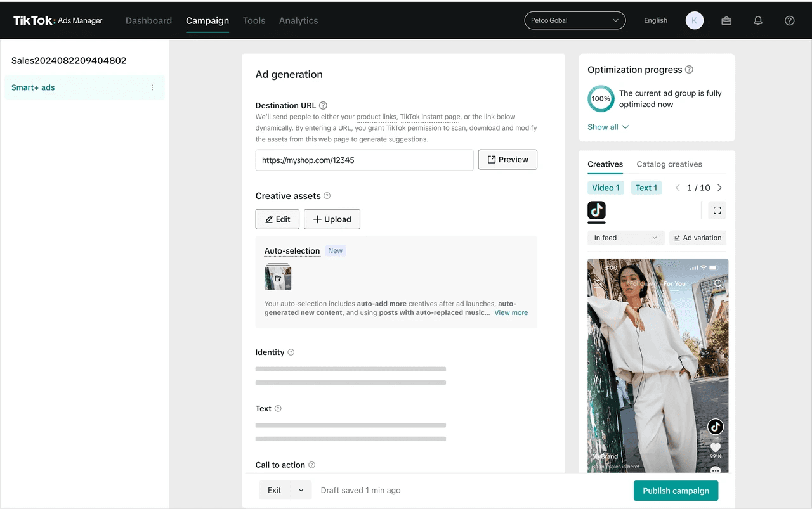
Task: Click the For You label in preview
Action: [674, 284]
